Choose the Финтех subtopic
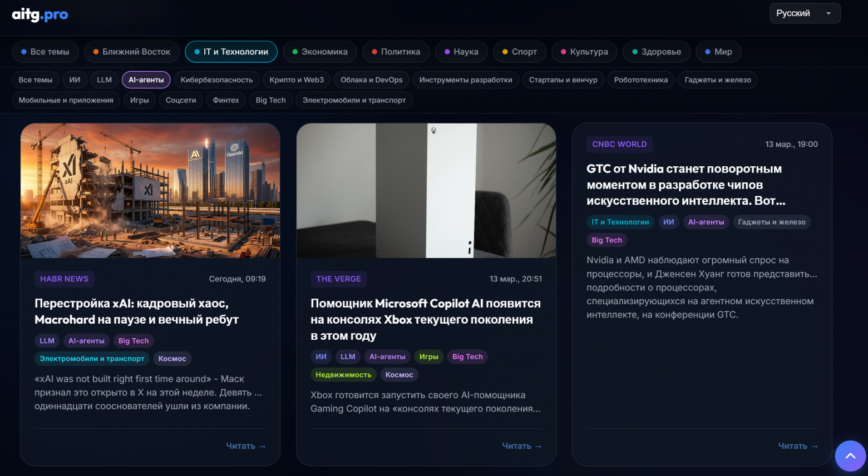This screenshot has height=476, width=868. [x=226, y=100]
